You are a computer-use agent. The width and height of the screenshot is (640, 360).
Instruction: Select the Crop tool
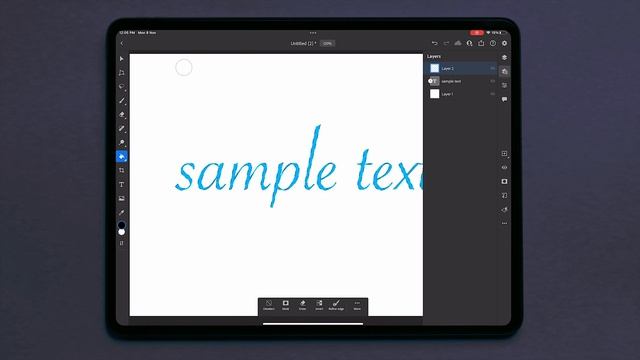coord(122,170)
